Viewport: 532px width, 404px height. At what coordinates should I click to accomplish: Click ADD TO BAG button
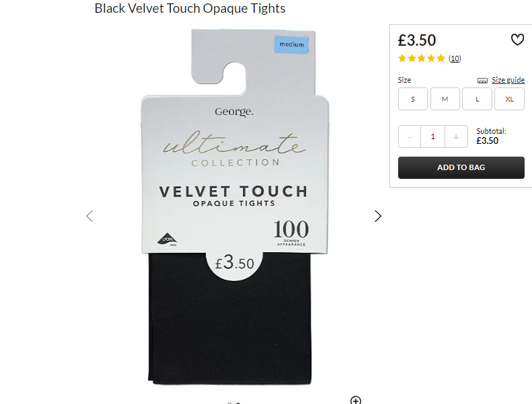click(x=461, y=167)
